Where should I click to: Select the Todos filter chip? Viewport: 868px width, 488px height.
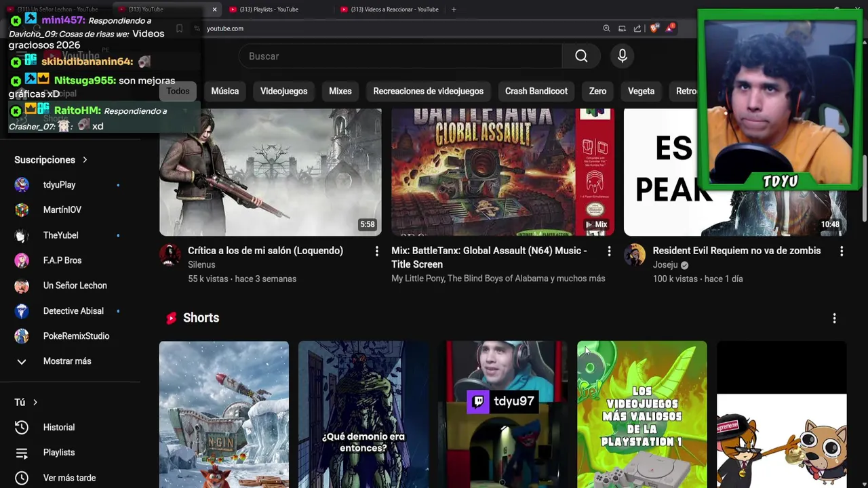(178, 91)
